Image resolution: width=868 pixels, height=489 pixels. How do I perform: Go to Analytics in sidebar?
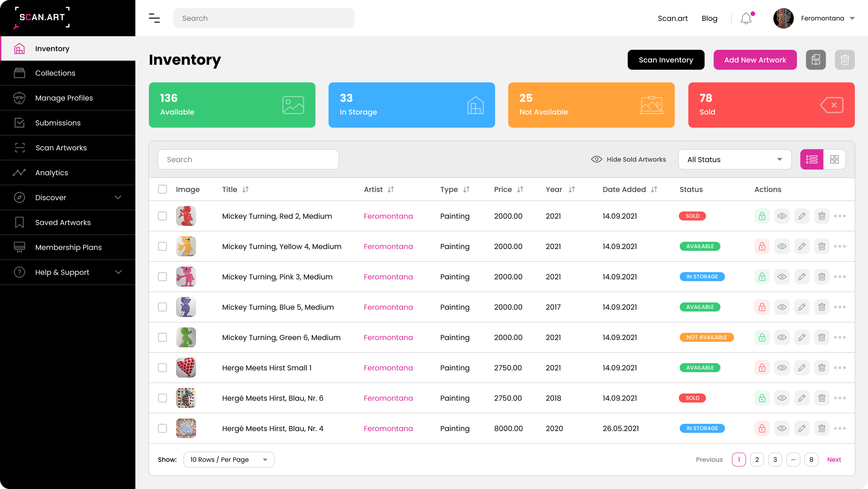point(51,172)
